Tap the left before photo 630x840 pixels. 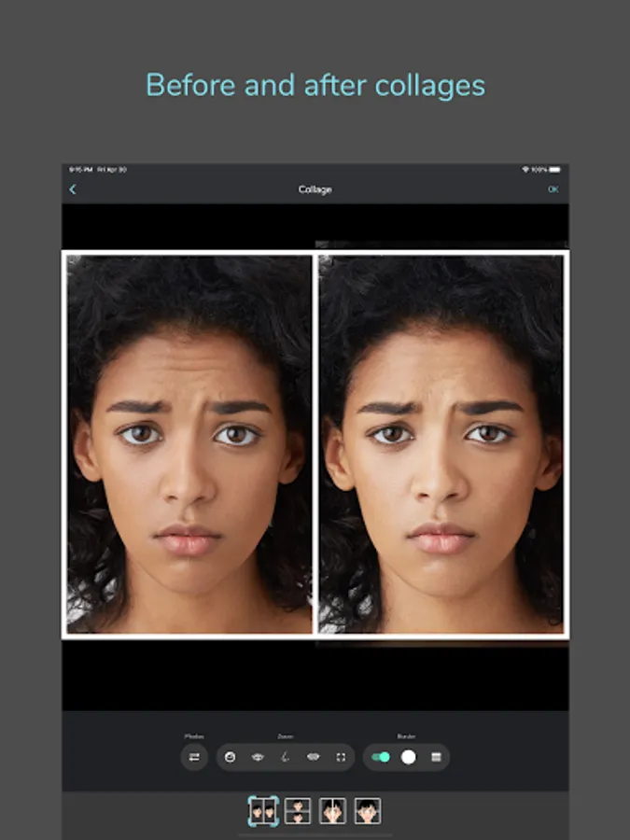click(x=189, y=444)
